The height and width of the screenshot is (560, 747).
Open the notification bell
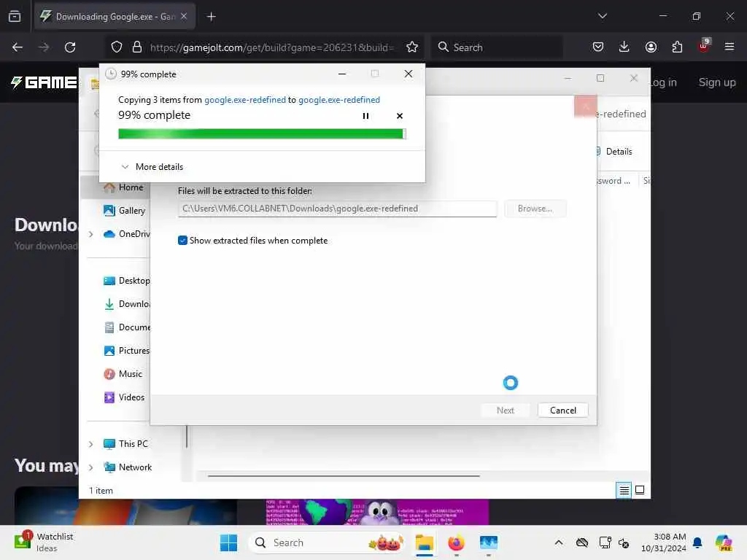tap(697, 542)
